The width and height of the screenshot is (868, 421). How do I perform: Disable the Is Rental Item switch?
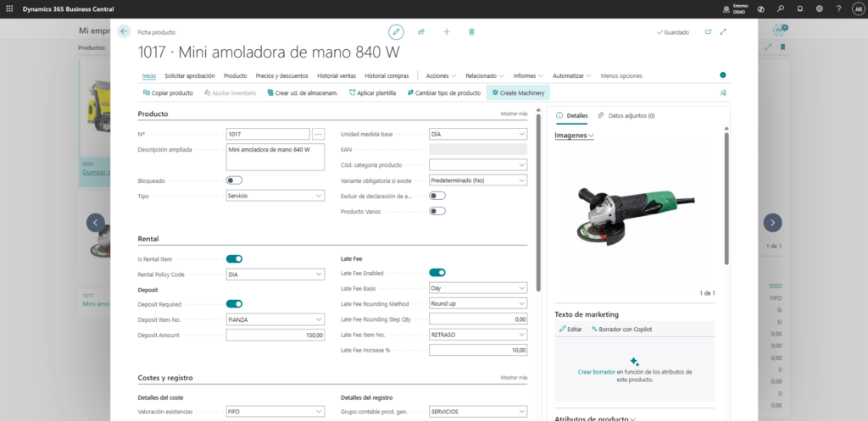click(x=234, y=259)
